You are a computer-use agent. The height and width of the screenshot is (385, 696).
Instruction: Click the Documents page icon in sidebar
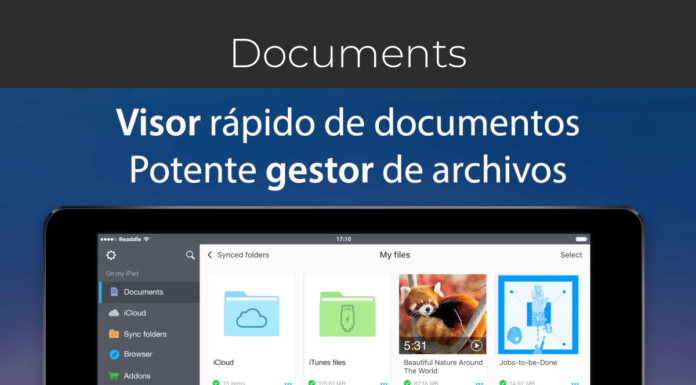[114, 292]
